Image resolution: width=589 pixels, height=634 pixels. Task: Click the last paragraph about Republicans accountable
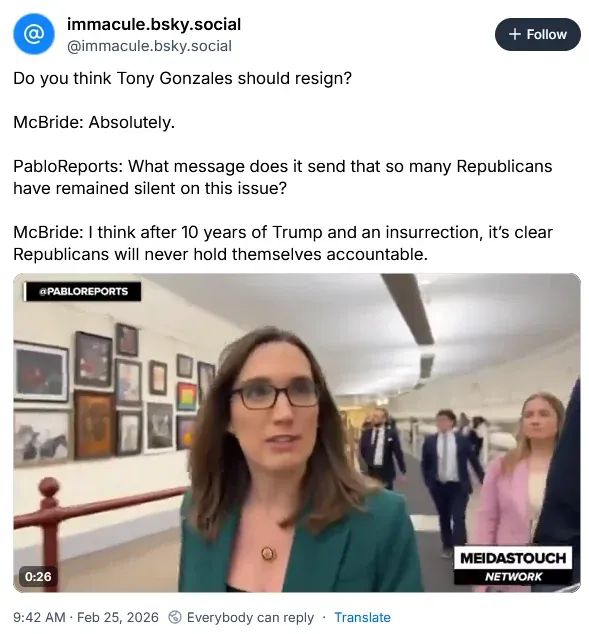(x=283, y=243)
